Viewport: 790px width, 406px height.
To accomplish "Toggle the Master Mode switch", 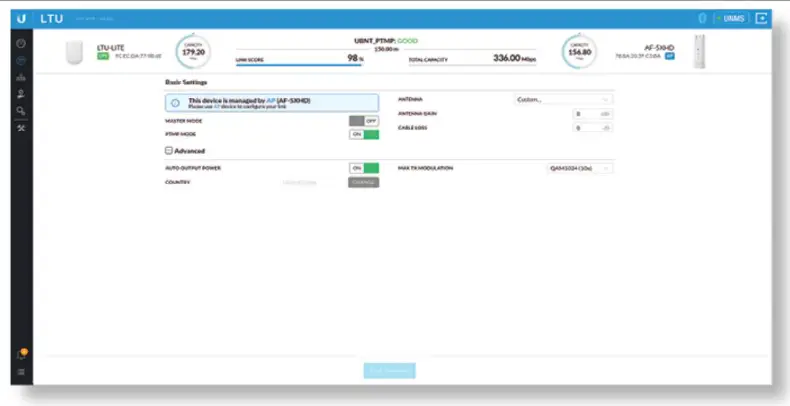I will coord(364,121).
